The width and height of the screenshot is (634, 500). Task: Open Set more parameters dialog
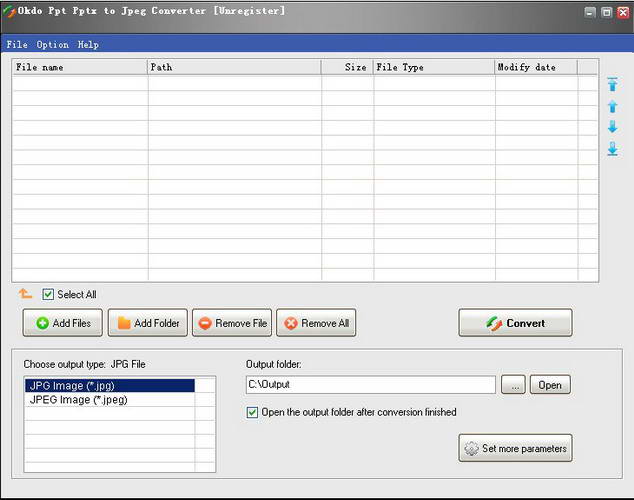[516, 448]
